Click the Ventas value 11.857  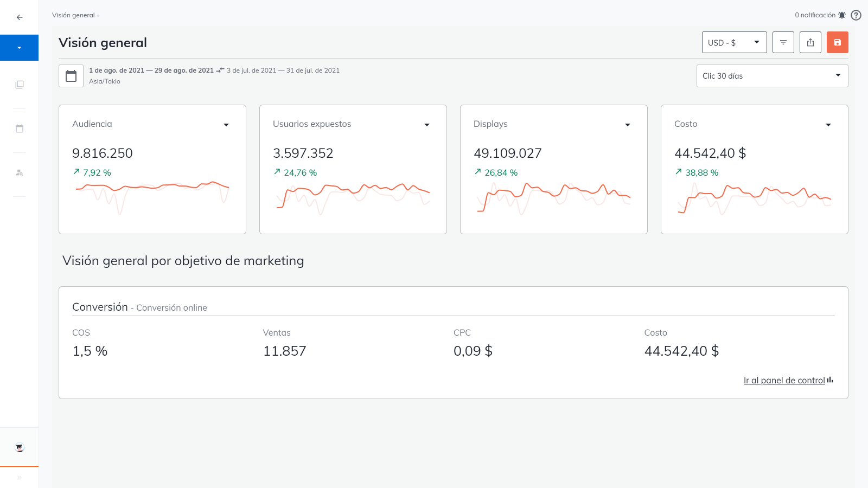point(285,351)
